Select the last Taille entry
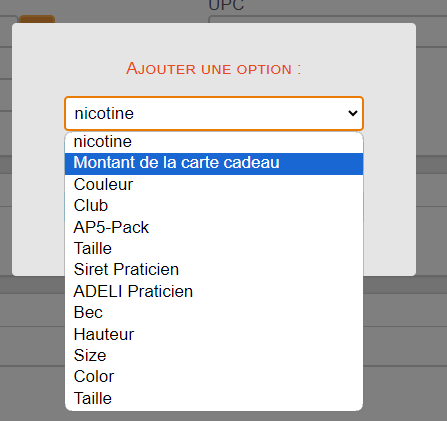The height and width of the screenshot is (421, 447). 214,399
